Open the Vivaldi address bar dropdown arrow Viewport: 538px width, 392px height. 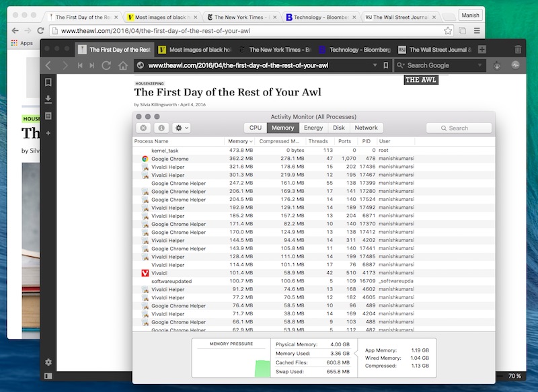[x=375, y=65]
